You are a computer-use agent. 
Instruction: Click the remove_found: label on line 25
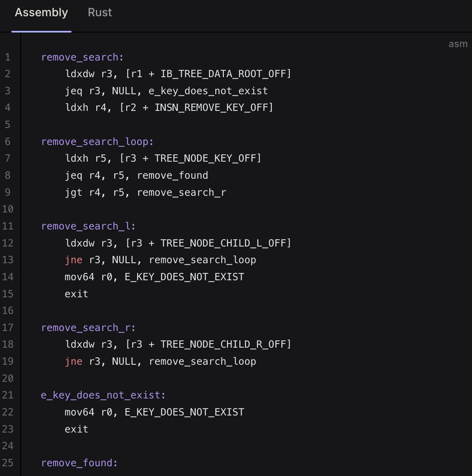pos(79,463)
